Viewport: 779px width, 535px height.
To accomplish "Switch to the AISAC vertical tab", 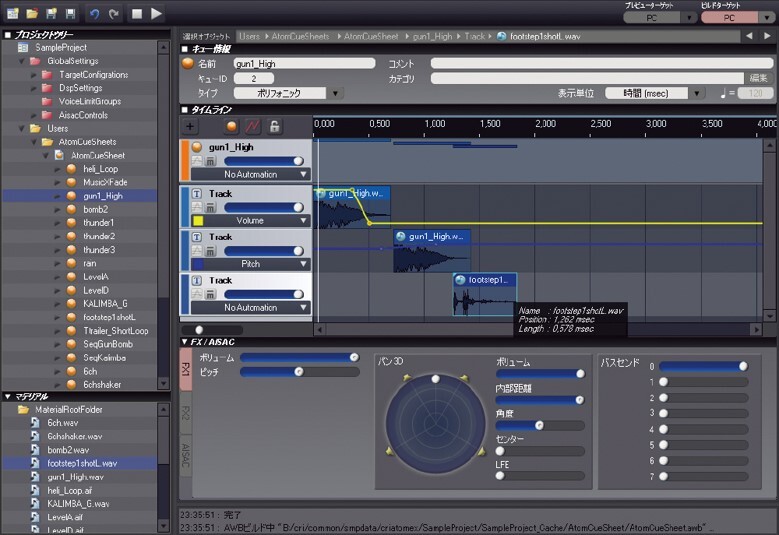I will pos(185,456).
